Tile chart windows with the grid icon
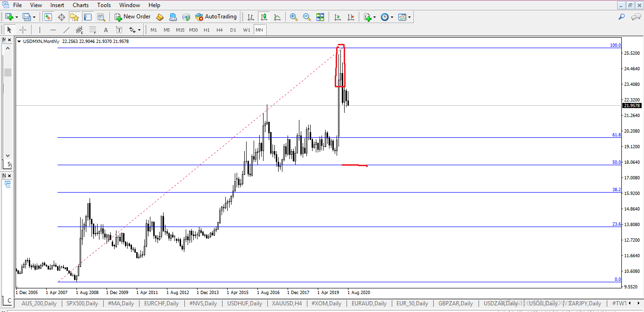This screenshot has height=312, width=644. [320, 17]
